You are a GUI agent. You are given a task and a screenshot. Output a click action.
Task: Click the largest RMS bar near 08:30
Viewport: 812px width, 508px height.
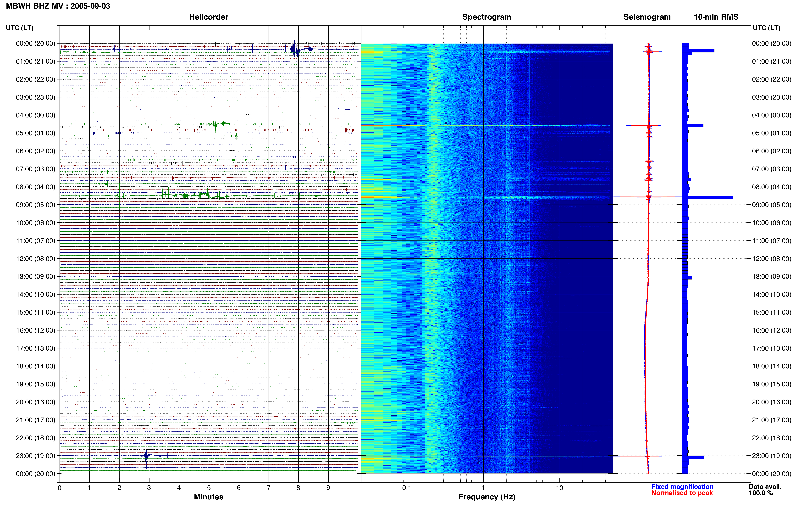click(x=707, y=197)
